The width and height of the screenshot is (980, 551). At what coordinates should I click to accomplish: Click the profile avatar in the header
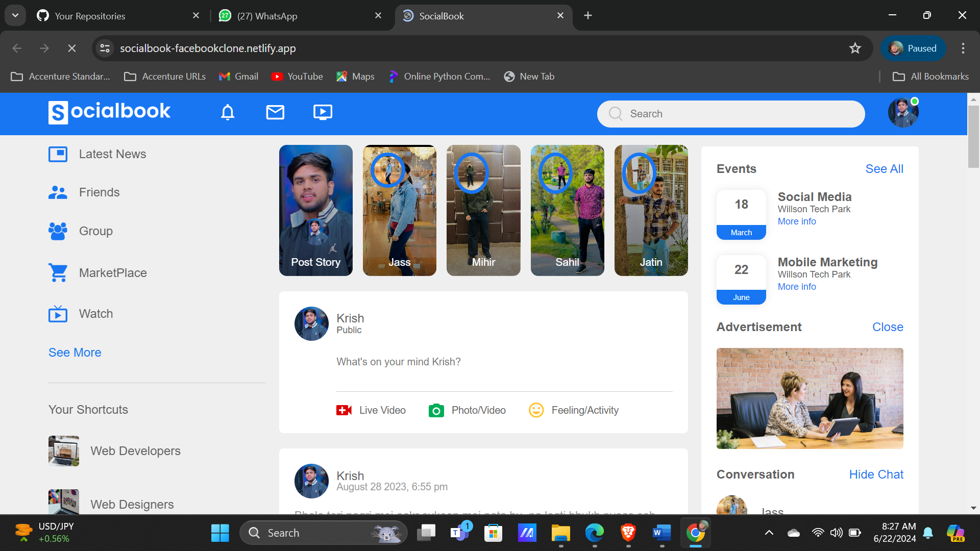(903, 112)
